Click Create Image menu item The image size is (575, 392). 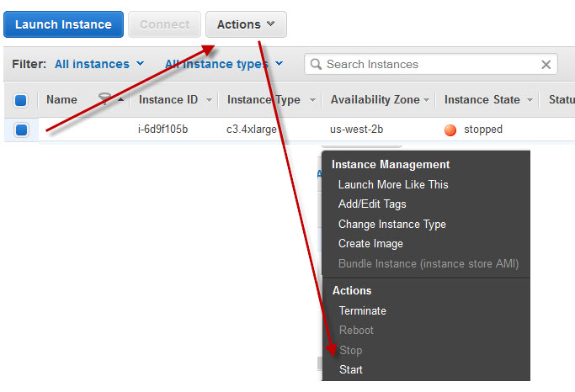[x=370, y=243]
